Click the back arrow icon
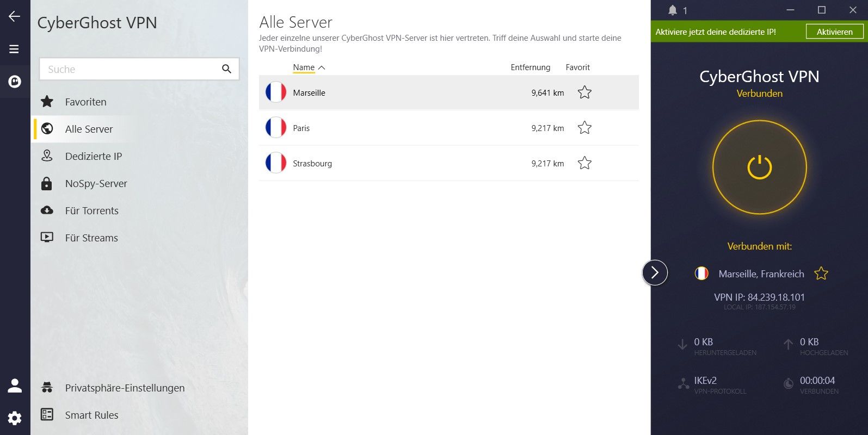This screenshot has width=868, height=435. coord(14,16)
